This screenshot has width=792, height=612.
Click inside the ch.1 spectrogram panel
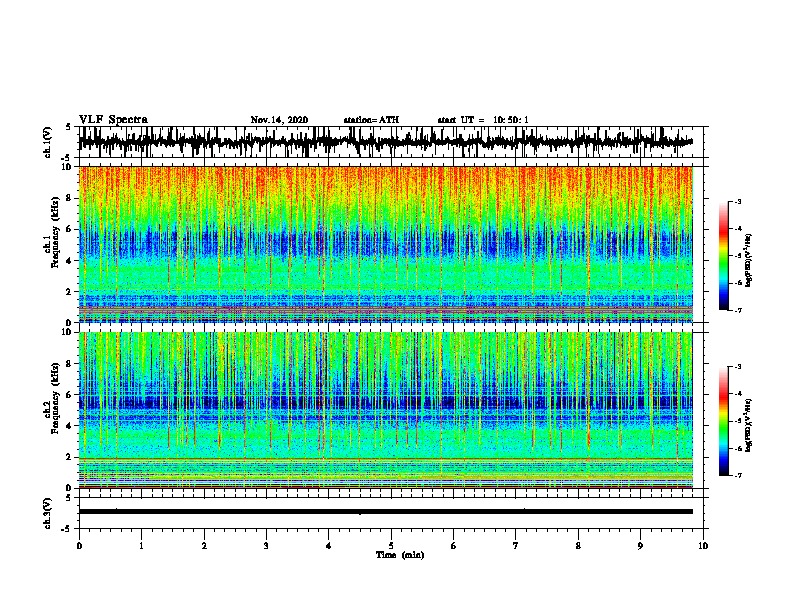pos(385,244)
